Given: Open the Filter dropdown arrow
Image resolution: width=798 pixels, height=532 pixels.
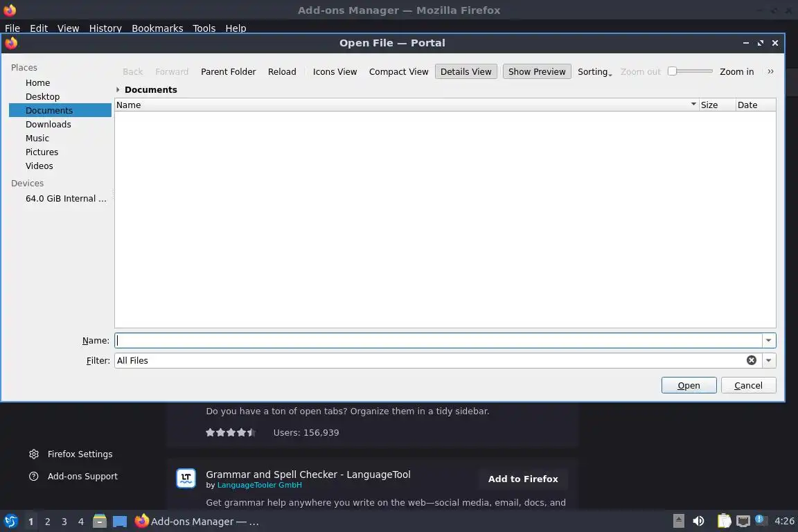Looking at the screenshot, I should click(x=768, y=360).
